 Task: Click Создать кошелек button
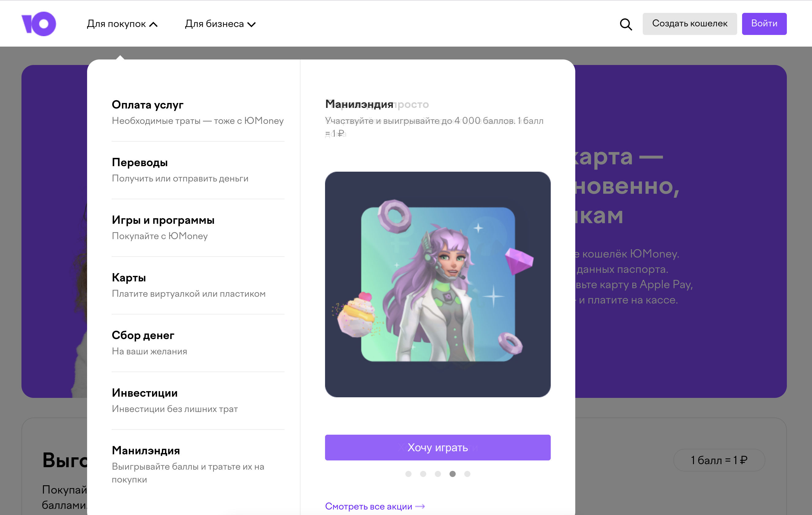coord(690,24)
